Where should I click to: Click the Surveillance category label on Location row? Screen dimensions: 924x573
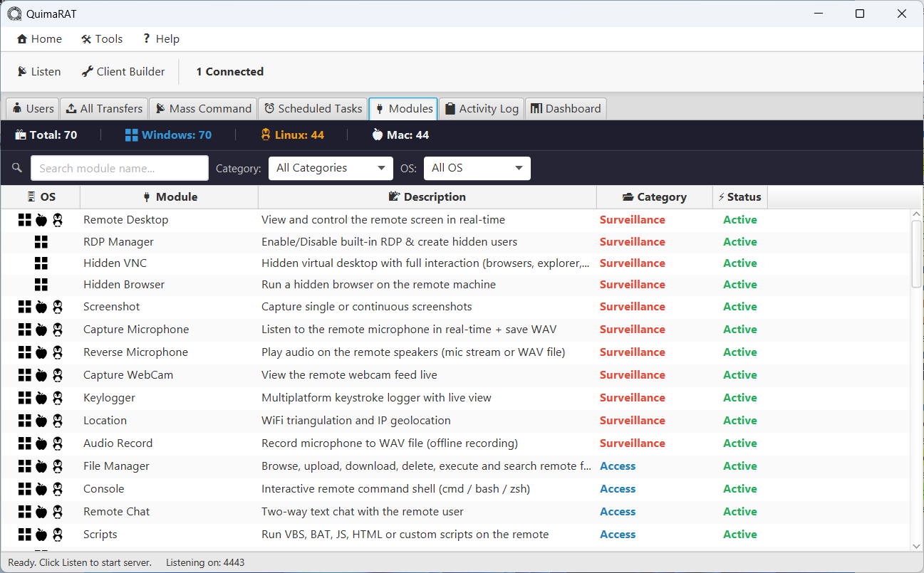(632, 420)
